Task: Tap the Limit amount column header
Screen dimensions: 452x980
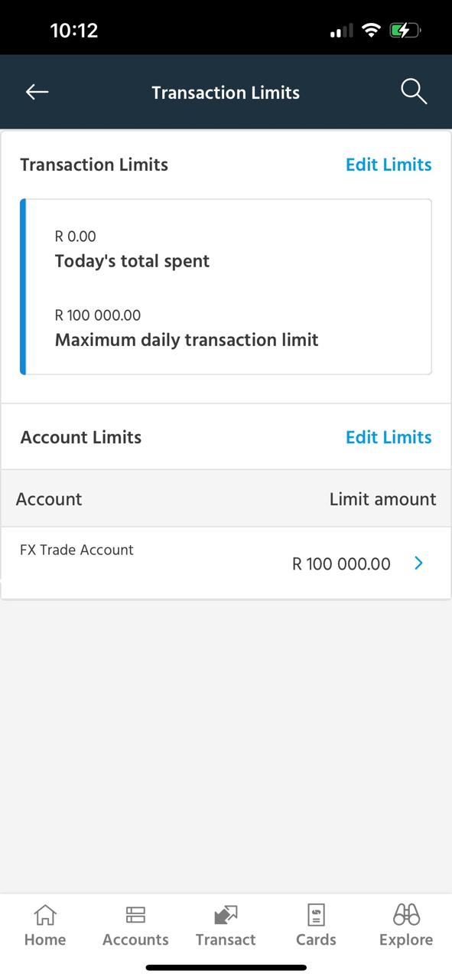Action: pos(382,499)
